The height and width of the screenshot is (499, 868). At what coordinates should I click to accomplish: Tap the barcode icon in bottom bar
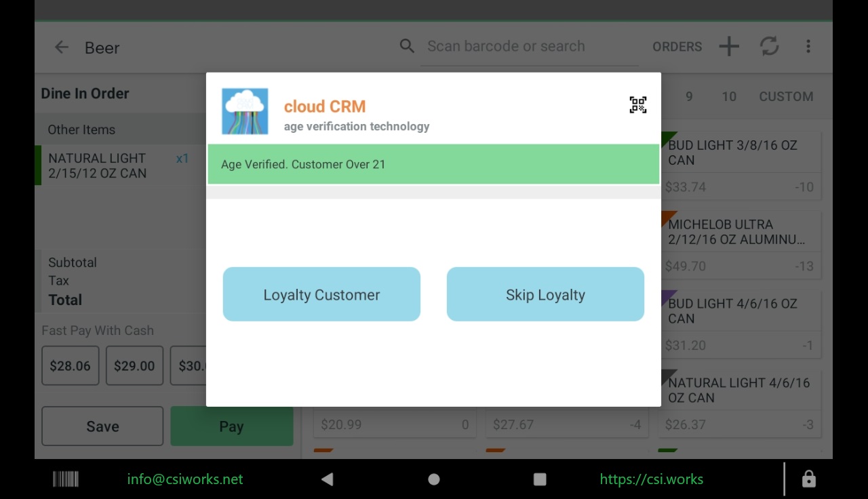point(66,479)
